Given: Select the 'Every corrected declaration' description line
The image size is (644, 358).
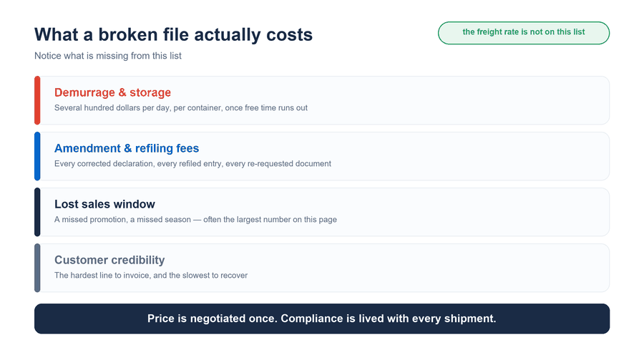Looking at the screenshot, I should pyautogui.click(x=192, y=163).
